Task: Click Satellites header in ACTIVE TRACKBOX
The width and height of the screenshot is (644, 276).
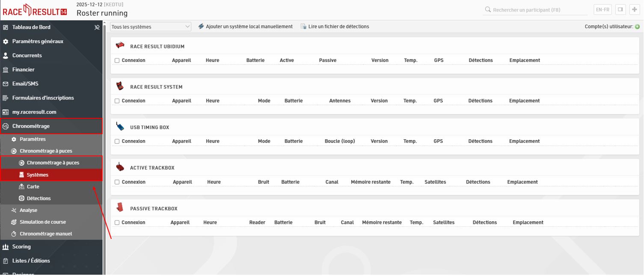Action: click(435, 182)
